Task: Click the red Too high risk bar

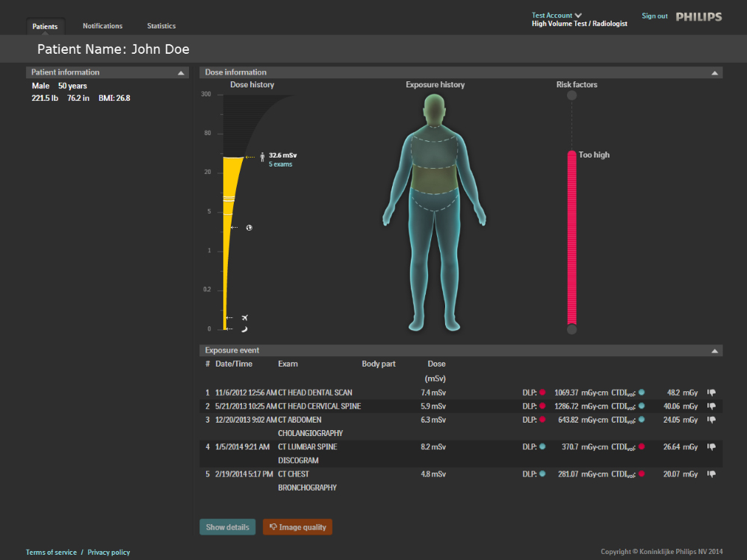Action: [572, 237]
